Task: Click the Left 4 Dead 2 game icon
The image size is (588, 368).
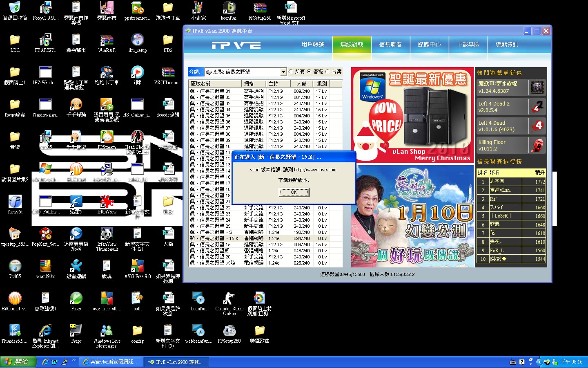Action: click(537, 107)
